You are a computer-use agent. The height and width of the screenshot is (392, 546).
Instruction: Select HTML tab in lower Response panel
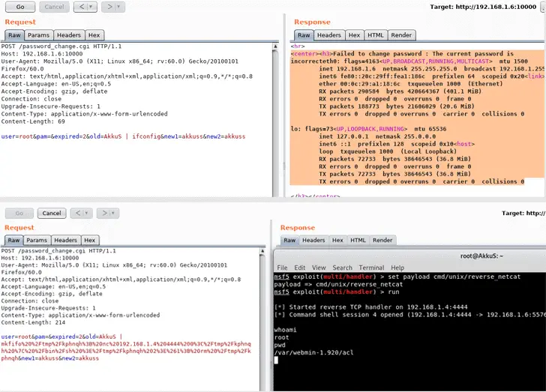(x=358, y=240)
